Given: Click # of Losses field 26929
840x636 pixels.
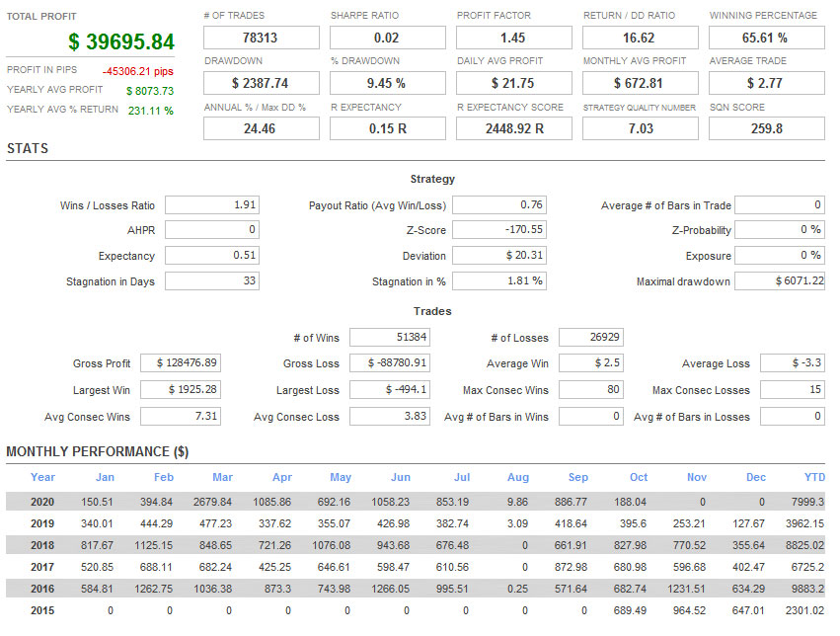Looking at the screenshot, I should click(x=591, y=337).
